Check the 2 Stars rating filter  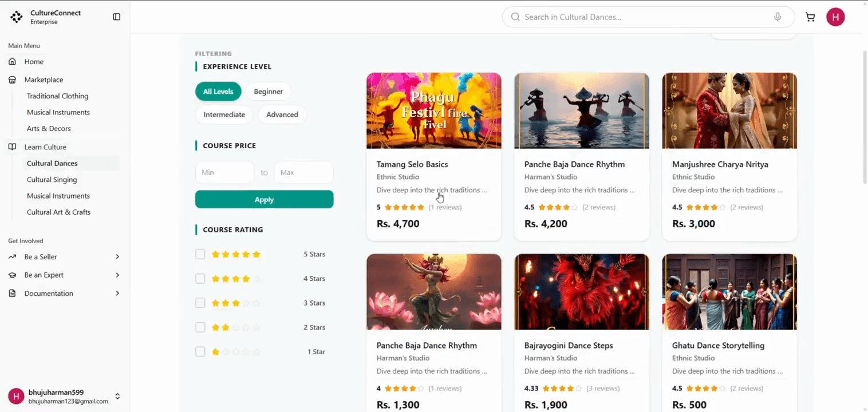200,327
